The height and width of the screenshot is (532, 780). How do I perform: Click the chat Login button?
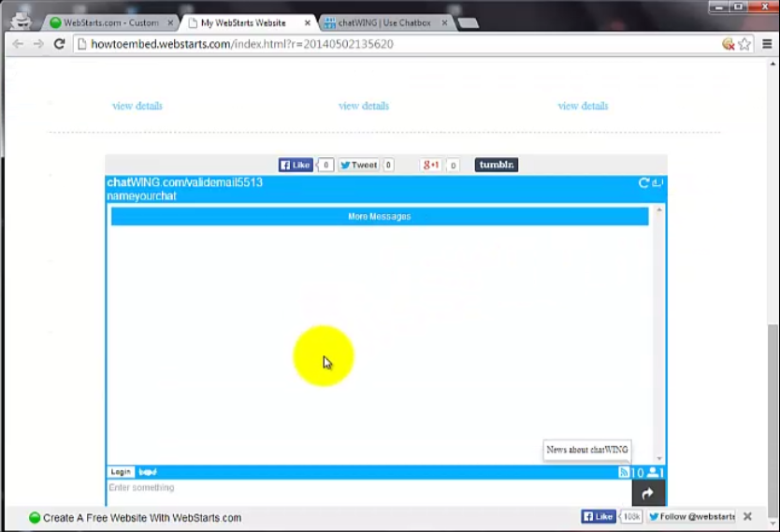(121, 472)
